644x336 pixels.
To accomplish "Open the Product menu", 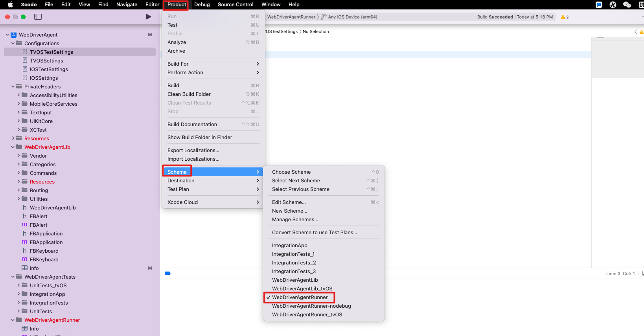I will pos(177,5).
